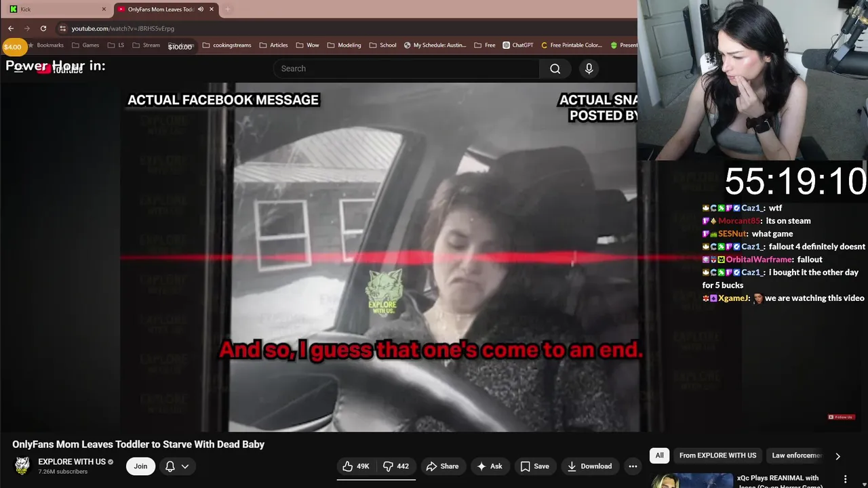Screen dimensions: 868x488
Task: Open the ChatGPT bookmark
Action: (x=518, y=45)
